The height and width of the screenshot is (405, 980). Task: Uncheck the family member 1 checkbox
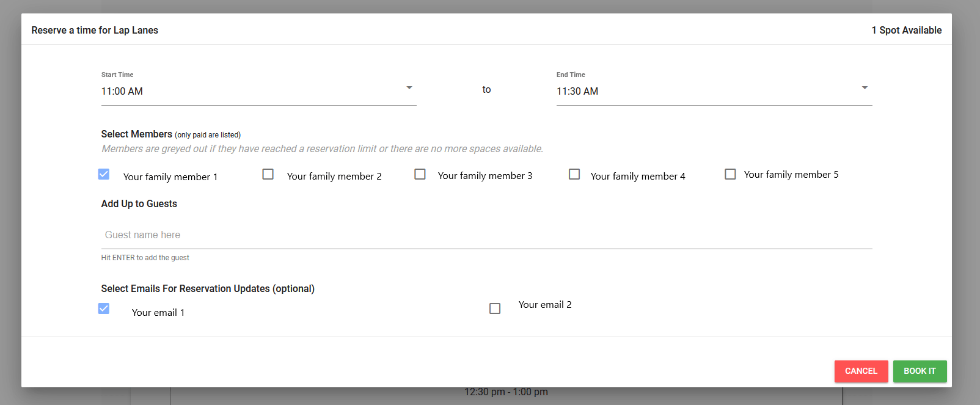click(104, 175)
